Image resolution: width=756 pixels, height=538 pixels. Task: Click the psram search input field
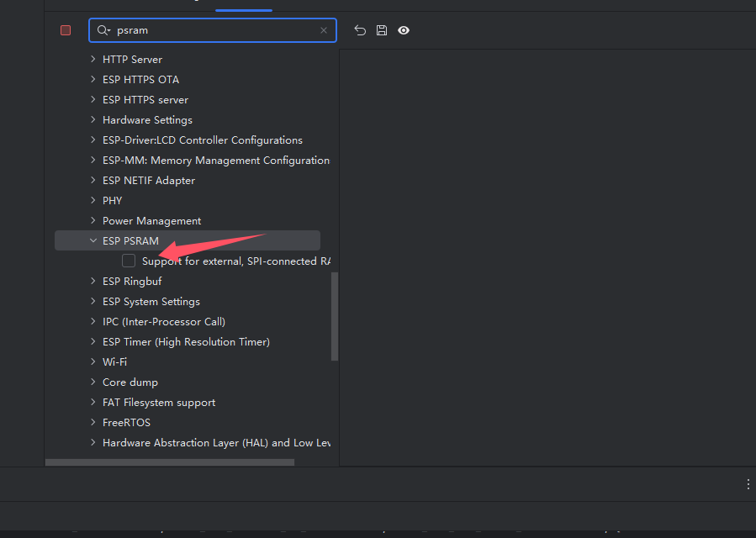pyautogui.click(x=210, y=30)
